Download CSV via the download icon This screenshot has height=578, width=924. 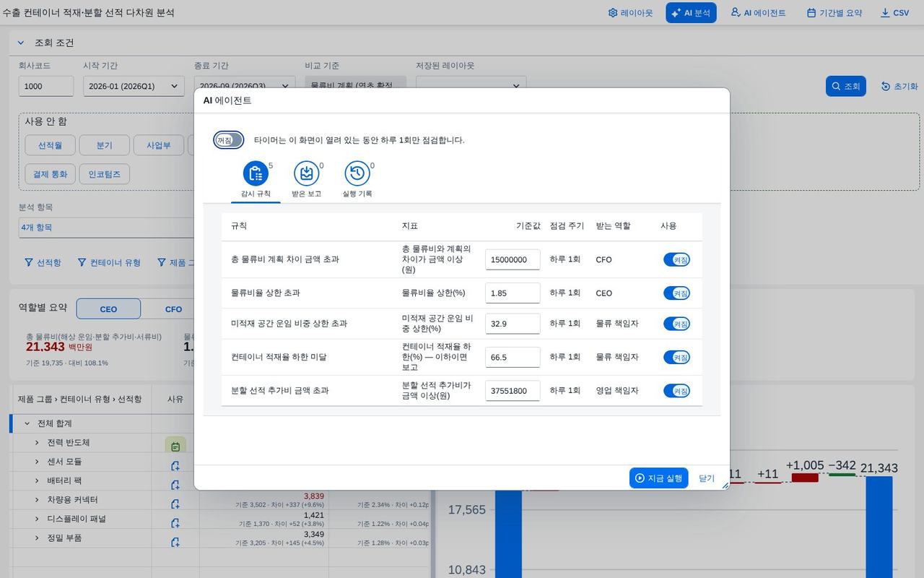click(x=885, y=13)
